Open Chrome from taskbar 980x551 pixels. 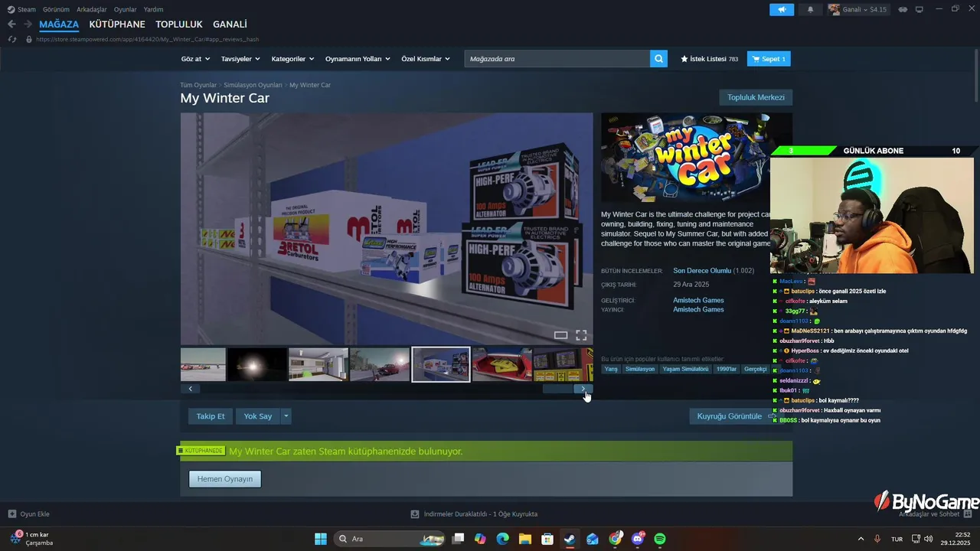(615, 539)
